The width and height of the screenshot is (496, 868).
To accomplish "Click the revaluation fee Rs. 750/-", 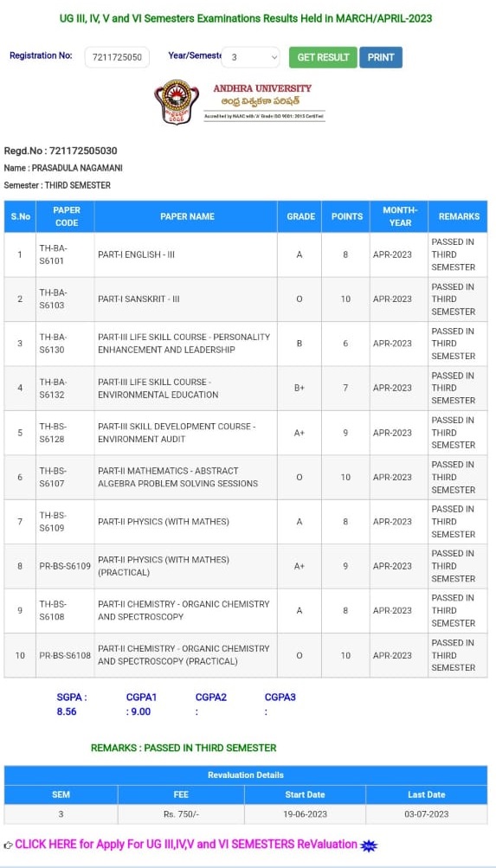I will click(181, 814).
